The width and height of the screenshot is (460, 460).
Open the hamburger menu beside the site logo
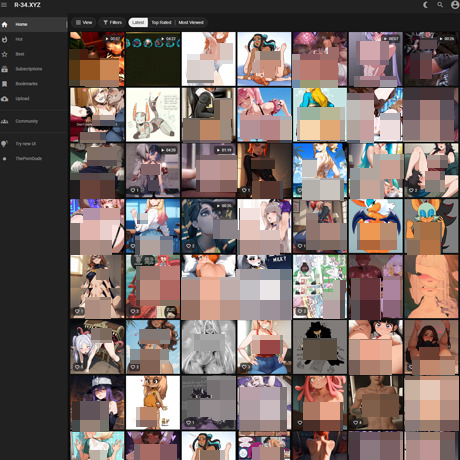click(x=4, y=5)
